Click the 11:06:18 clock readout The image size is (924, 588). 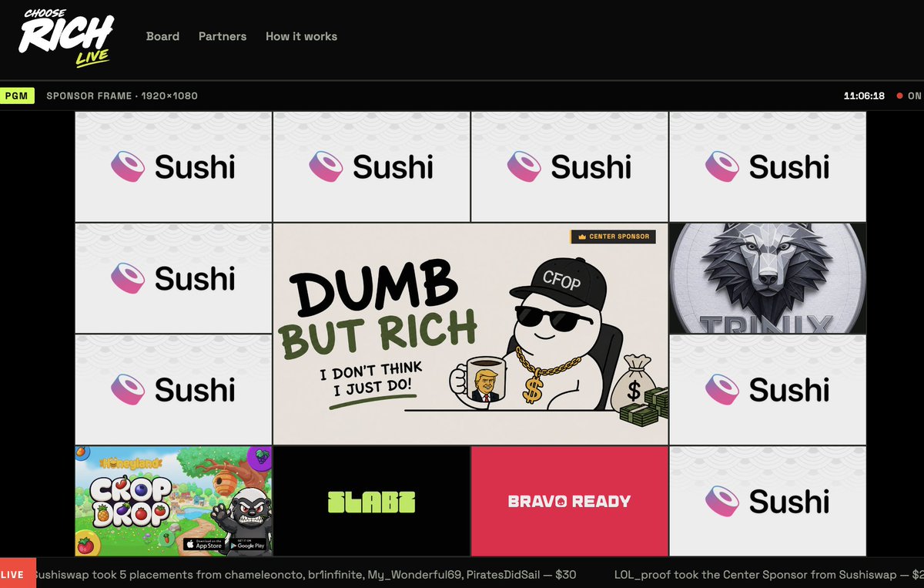(x=864, y=96)
